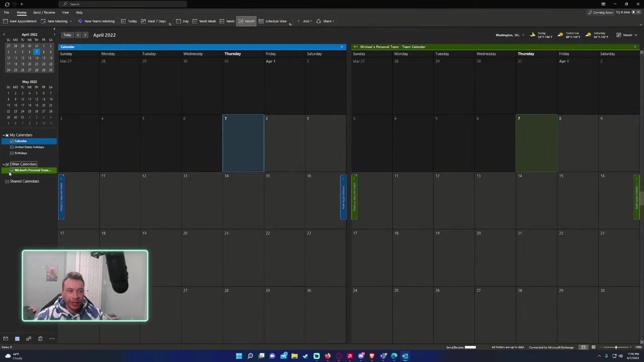The width and height of the screenshot is (644, 362).
Task: Click the Search magnifier icon in title bar
Action: pyautogui.click(x=65, y=4)
